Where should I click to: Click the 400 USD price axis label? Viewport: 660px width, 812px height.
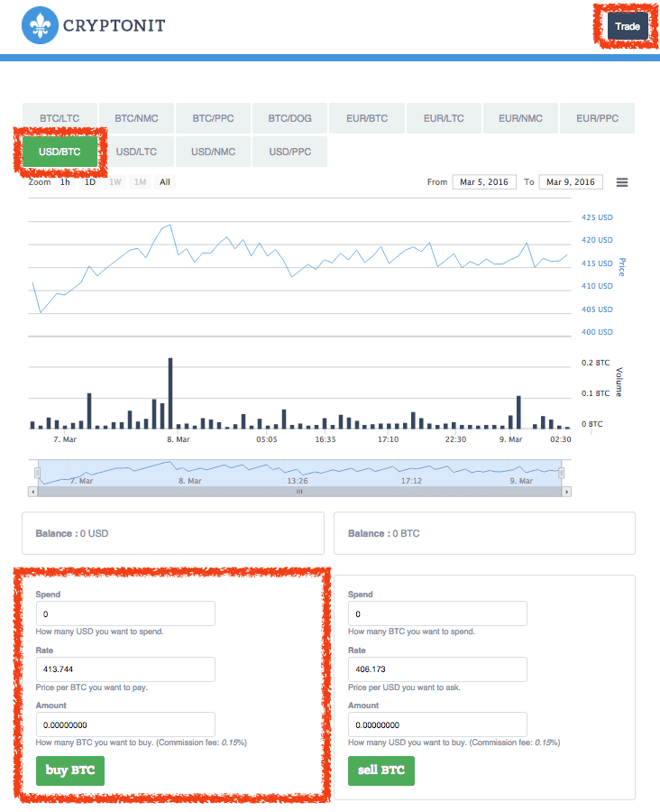tap(597, 332)
